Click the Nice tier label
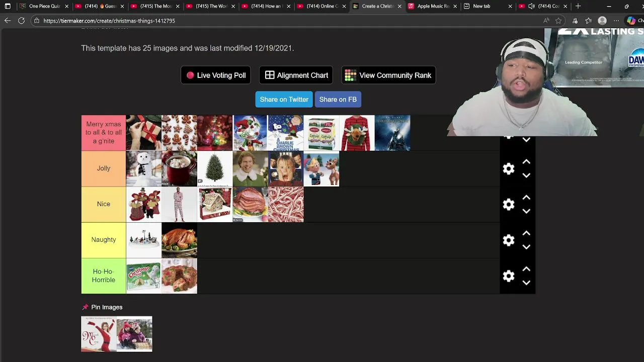The image size is (644, 362). pyautogui.click(x=104, y=204)
